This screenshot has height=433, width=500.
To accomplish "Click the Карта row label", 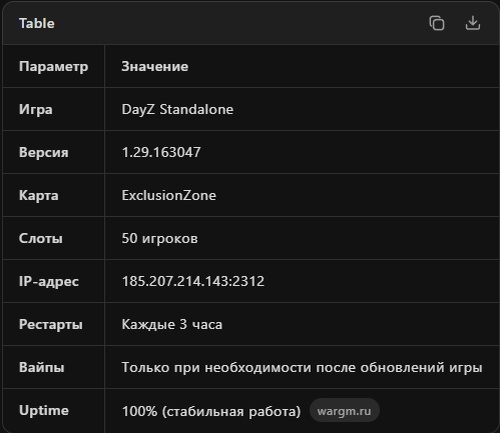I will (39, 195).
